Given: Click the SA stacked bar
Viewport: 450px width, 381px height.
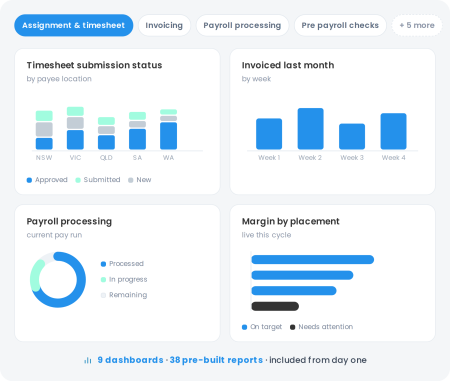Looking at the screenshot, I should [137, 131].
